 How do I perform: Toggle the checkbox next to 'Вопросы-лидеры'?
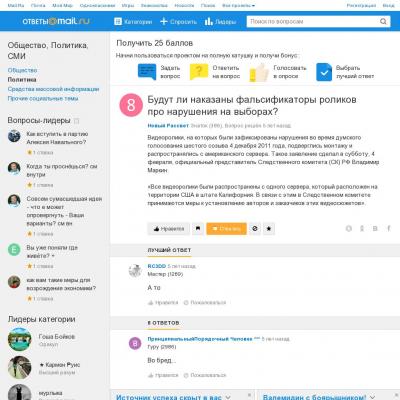pyautogui.click(x=76, y=121)
